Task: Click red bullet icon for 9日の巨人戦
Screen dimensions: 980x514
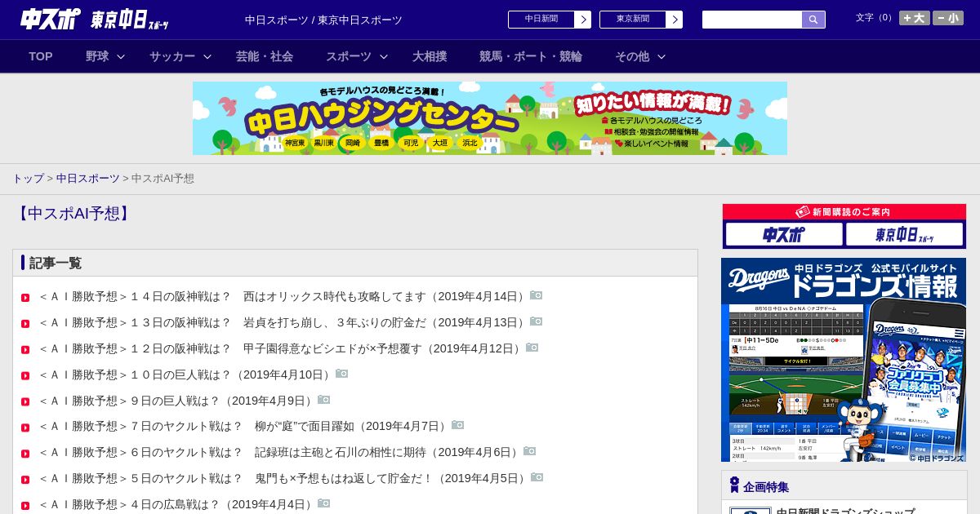Action: pyautogui.click(x=25, y=402)
